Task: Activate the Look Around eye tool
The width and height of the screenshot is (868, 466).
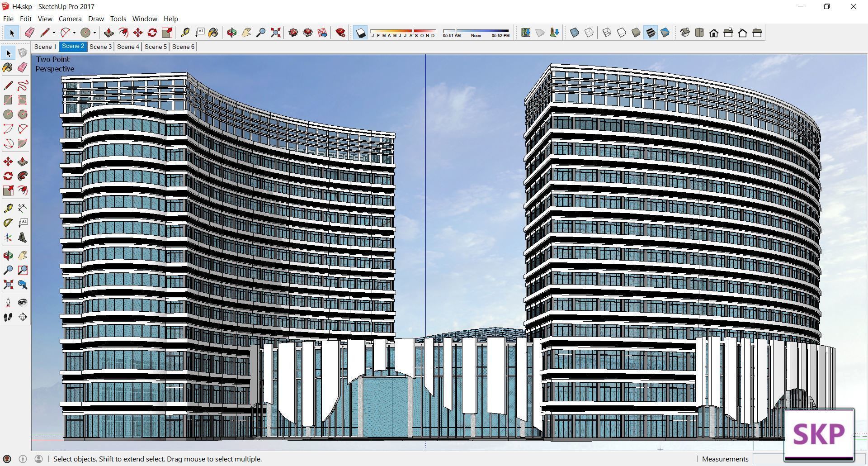Action: [x=23, y=302]
